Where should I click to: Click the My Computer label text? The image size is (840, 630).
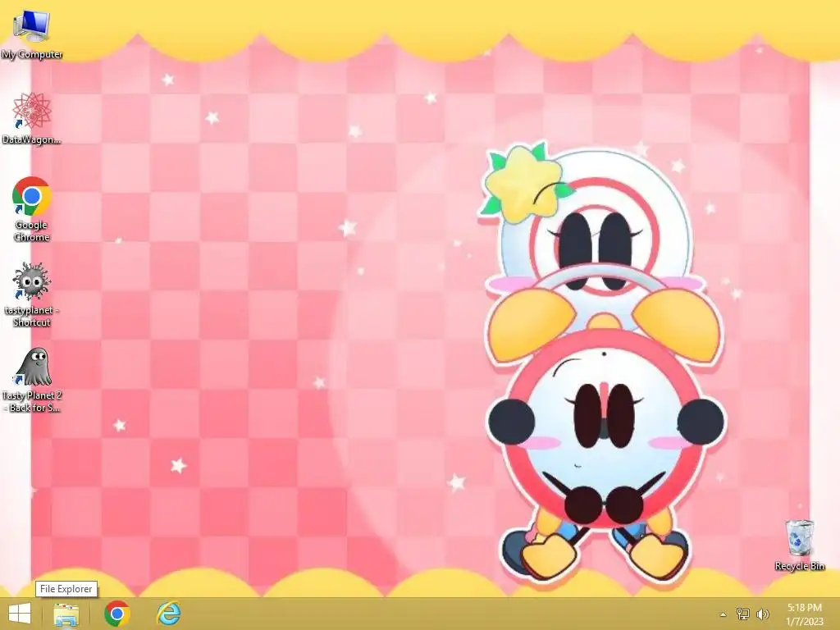click(x=32, y=54)
